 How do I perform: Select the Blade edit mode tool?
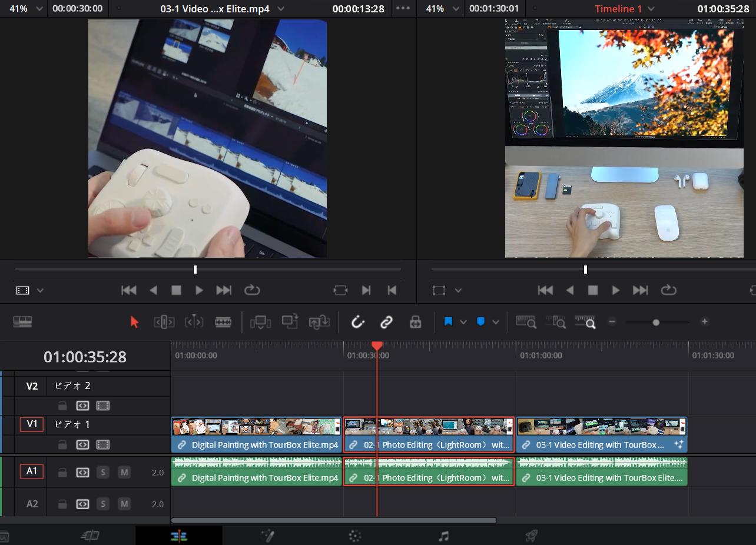(x=223, y=322)
